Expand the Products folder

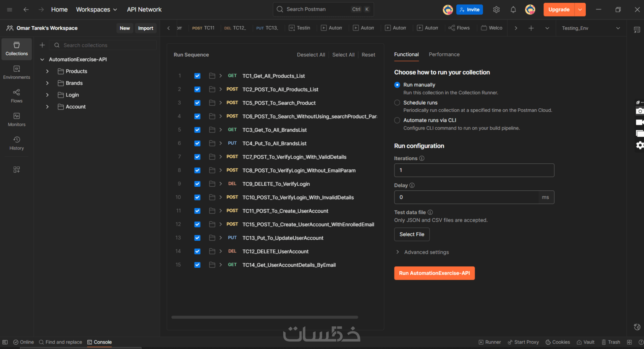tap(48, 71)
